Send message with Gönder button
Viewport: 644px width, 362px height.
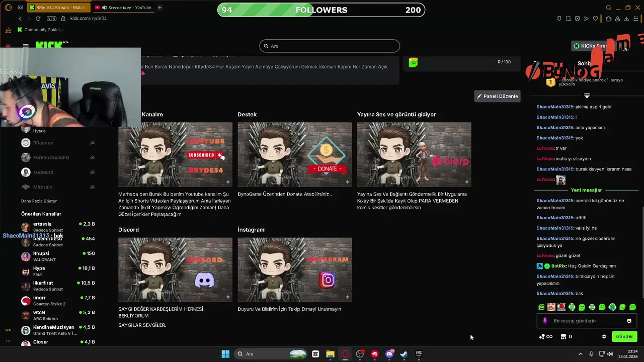[x=624, y=336]
